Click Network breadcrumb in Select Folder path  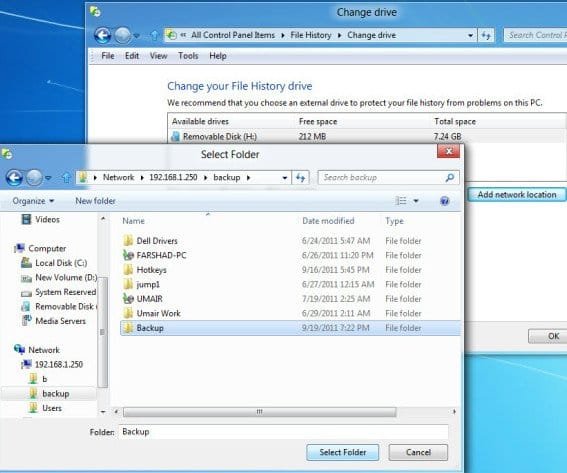[x=118, y=178]
